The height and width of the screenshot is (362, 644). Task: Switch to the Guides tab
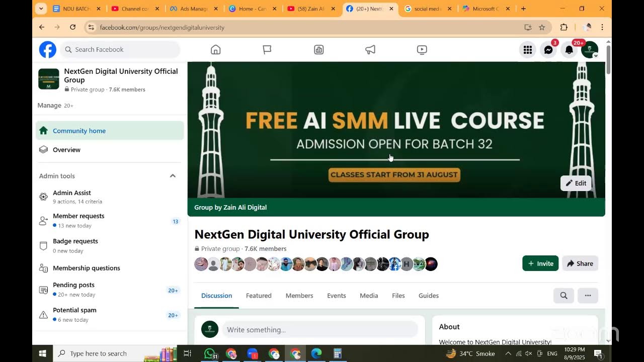[429, 296]
